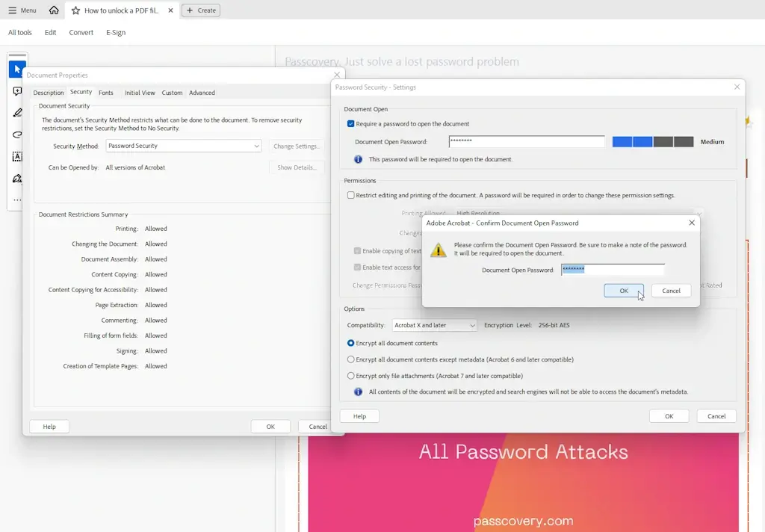Expand Printing Allowed dropdown
The image size is (765, 532).
(x=578, y=213)
